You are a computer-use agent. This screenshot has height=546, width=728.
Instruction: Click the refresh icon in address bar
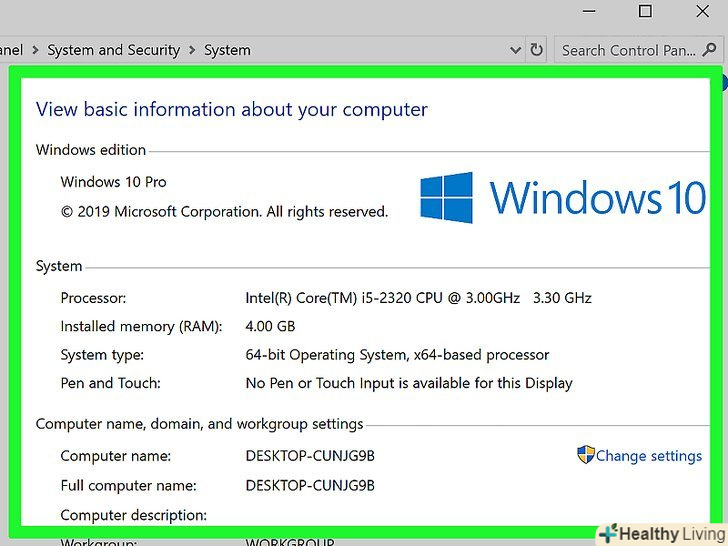(536, 50)
